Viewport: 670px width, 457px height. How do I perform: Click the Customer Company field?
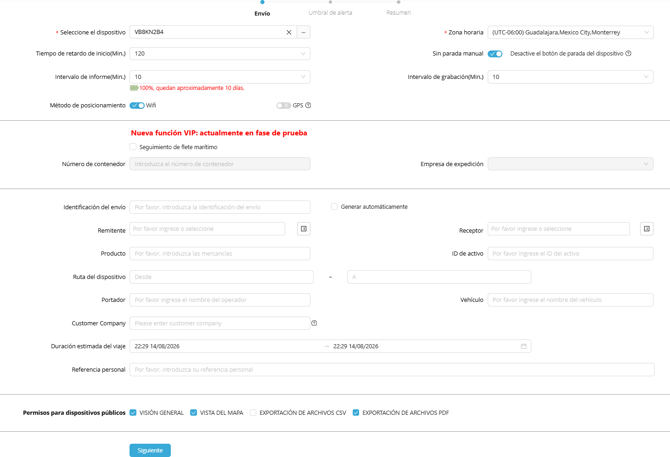pos(220,323)
